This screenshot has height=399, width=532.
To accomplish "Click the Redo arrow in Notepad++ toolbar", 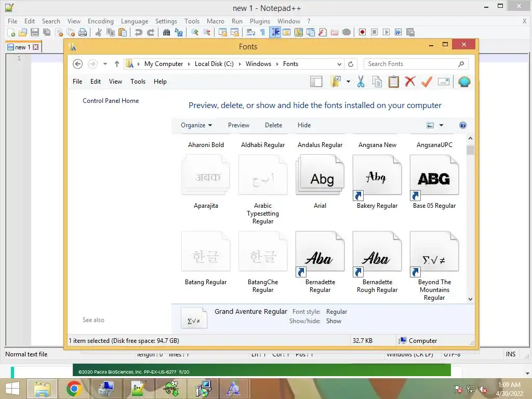I will [151, 32].
